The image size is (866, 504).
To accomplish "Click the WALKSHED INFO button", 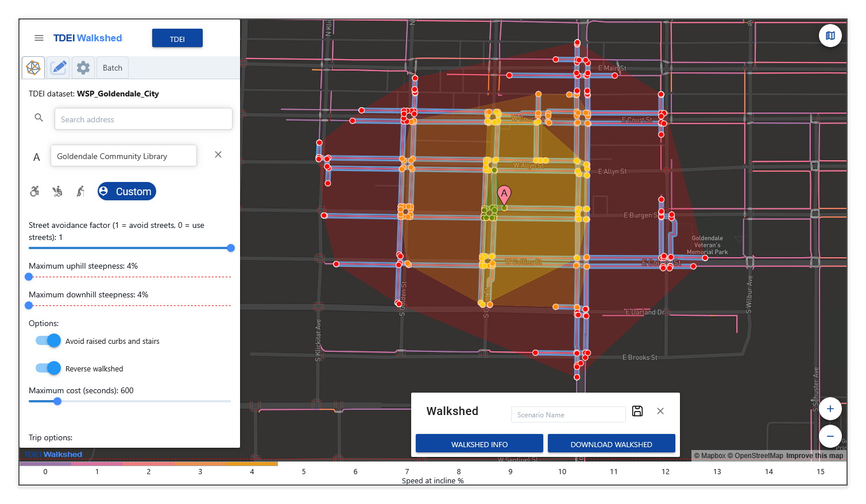I will coord(479,444).
